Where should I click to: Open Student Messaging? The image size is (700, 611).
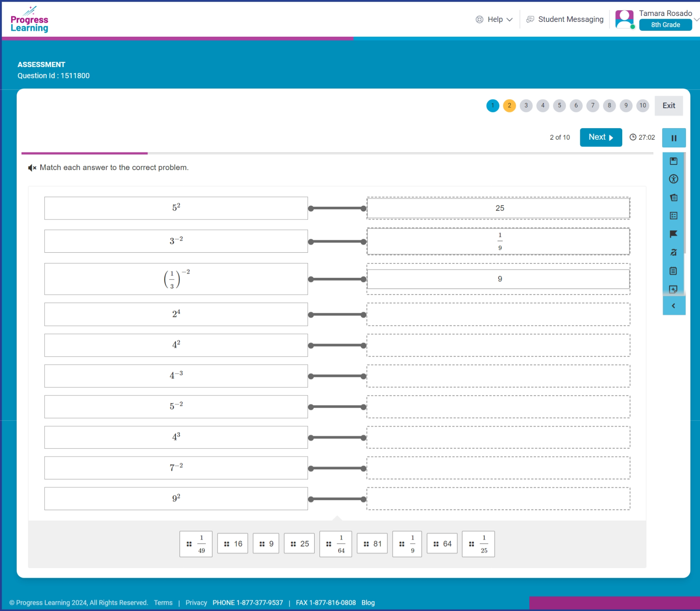coord(565,20)
